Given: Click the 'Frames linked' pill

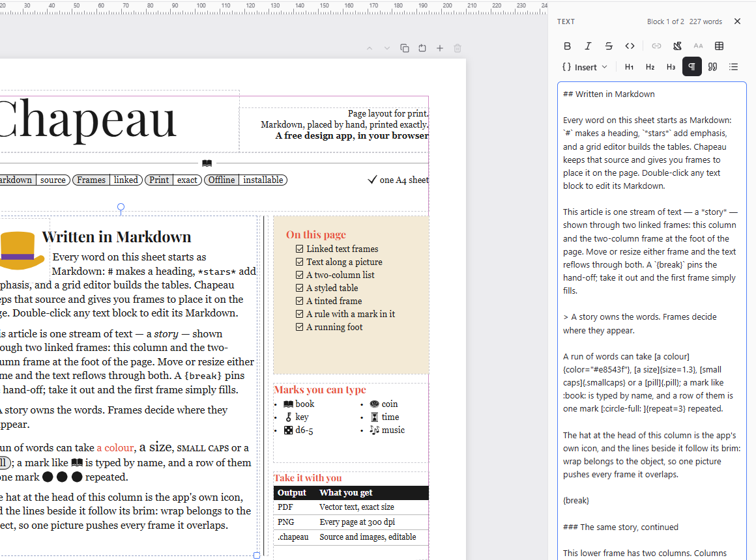Looking at the screenshot, I should pos(108,180).
